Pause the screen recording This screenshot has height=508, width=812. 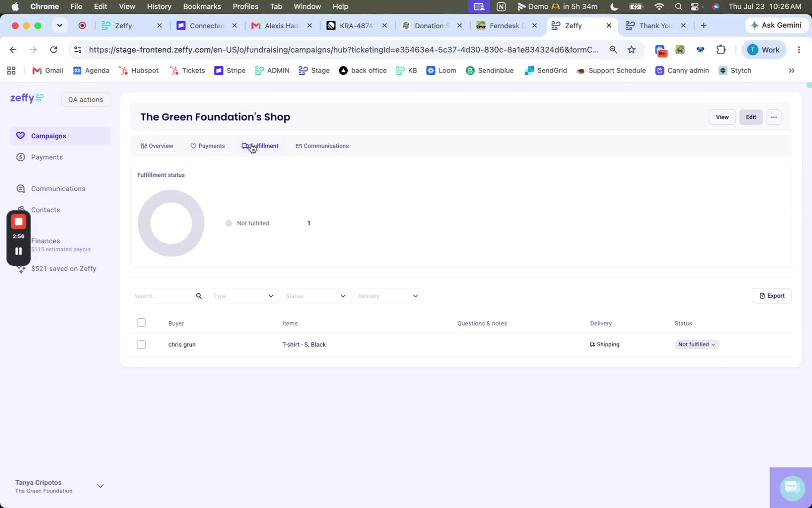pos(19,251)
